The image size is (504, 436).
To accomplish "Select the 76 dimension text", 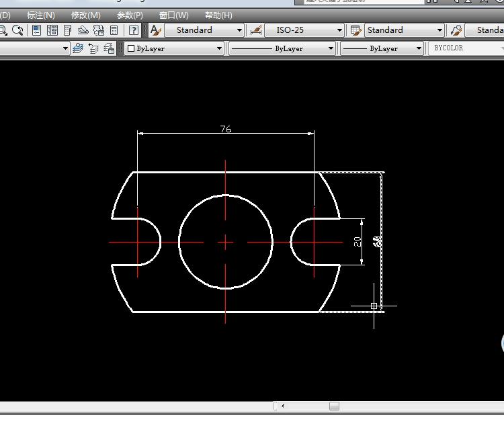I will 226,129.
